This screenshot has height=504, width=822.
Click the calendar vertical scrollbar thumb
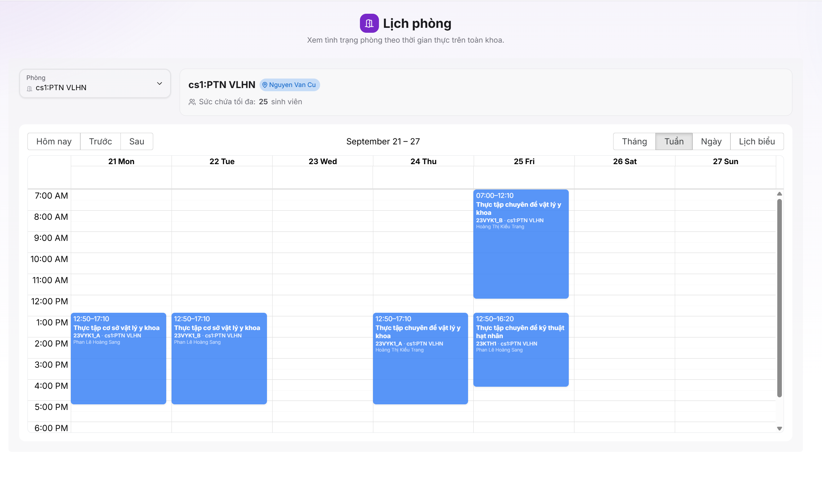(x=779, y=298)
